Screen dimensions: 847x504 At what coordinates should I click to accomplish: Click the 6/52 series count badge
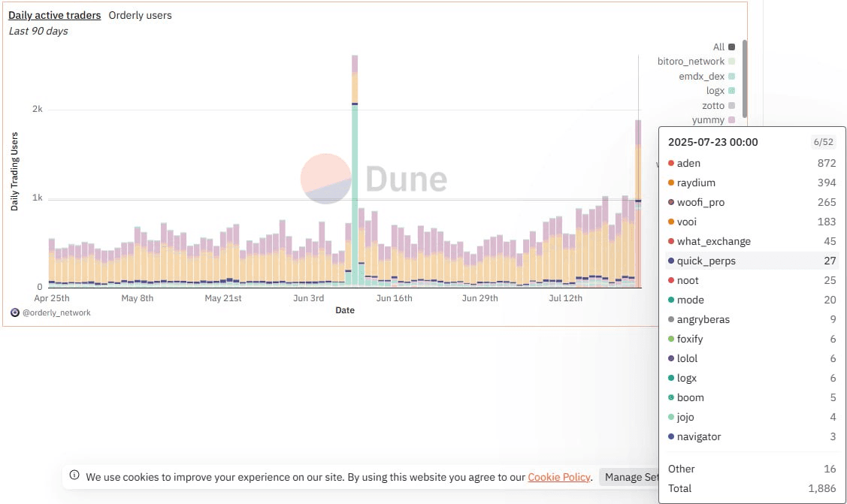click(x=823, y=142)
